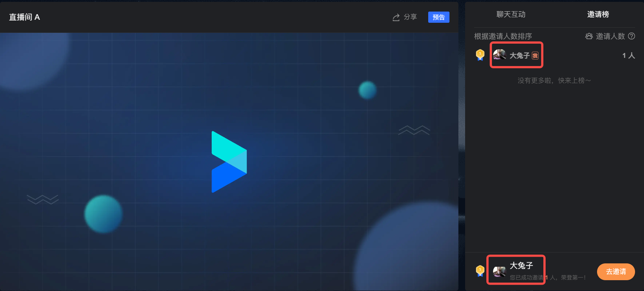The height and width of the screenshot is (291, 644).
Task: Click the question mark help icon
Action: point(631,36)
